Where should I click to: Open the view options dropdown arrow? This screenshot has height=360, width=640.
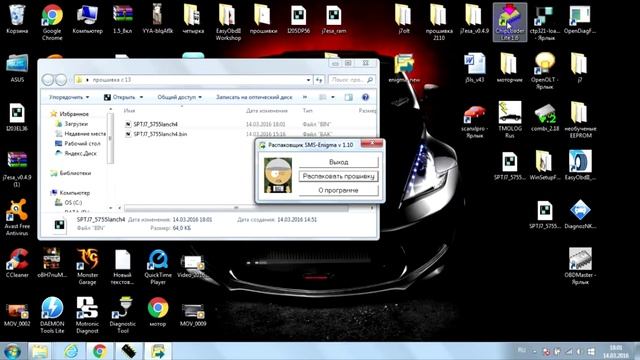333,97
